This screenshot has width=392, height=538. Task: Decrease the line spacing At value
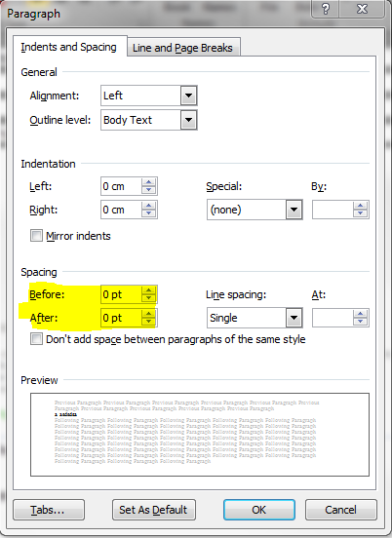point(360,322)
